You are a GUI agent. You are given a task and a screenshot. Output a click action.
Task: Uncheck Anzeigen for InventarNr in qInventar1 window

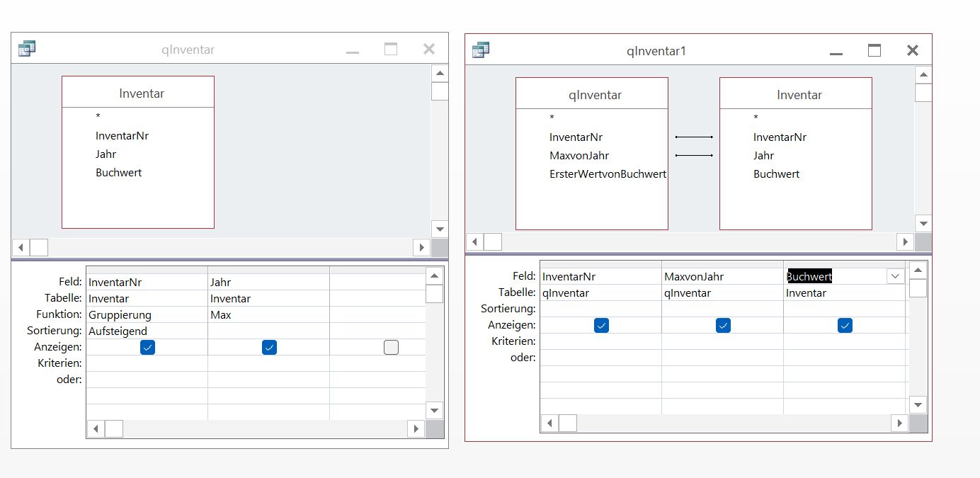[x=601, y=325]
